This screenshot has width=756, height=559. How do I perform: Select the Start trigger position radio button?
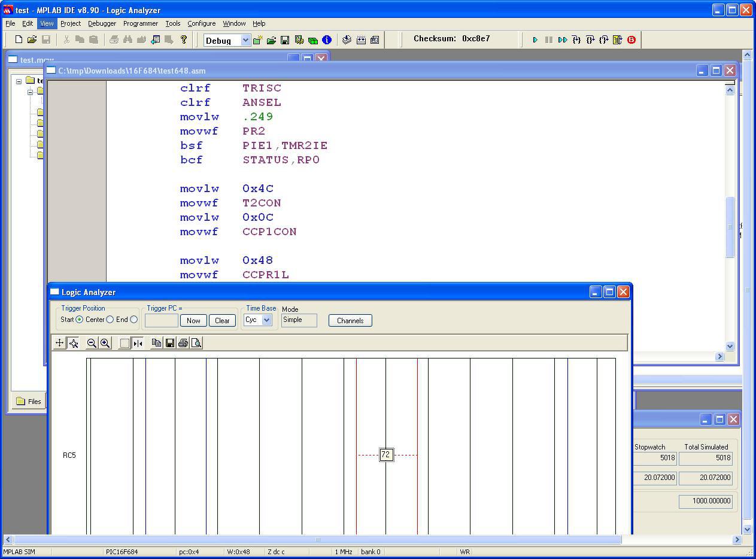(x=79, y=320)
